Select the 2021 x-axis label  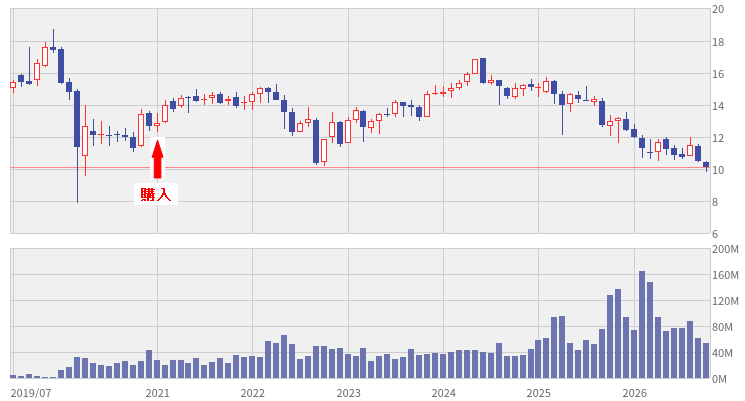tap(157, 393)
